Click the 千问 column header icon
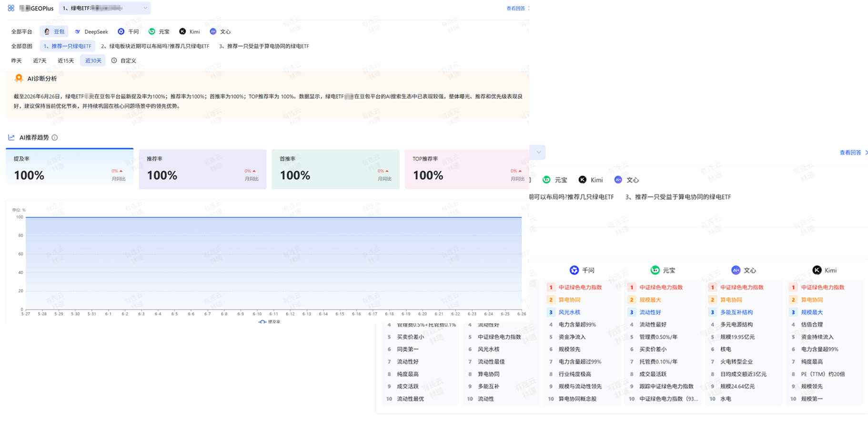This screenshot has width=868, height=430. [574, 270]
